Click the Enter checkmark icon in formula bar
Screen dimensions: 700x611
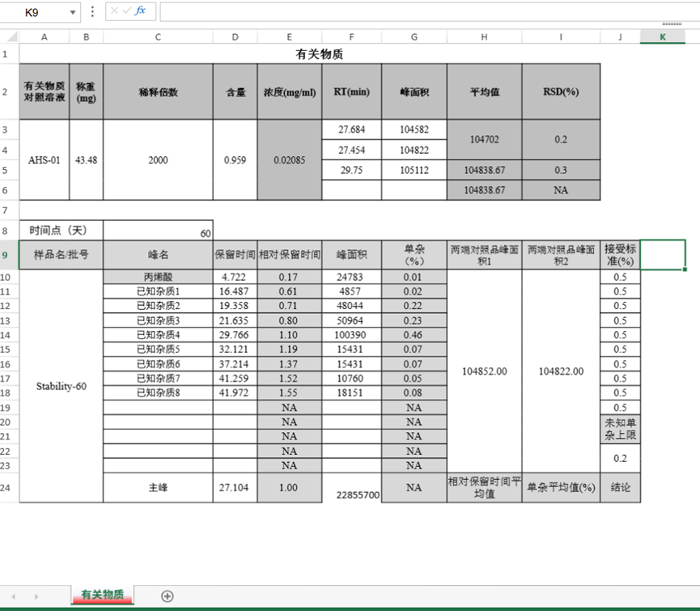pos(126,11)
